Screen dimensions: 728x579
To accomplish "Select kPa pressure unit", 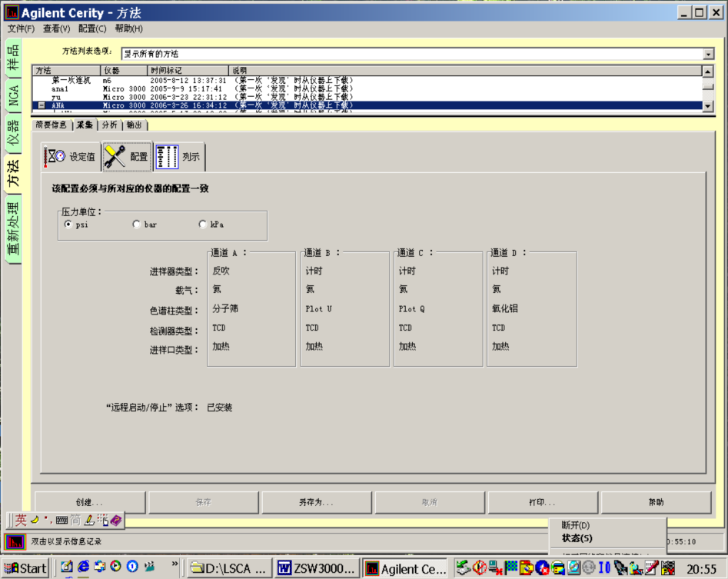I will point(202,225).
